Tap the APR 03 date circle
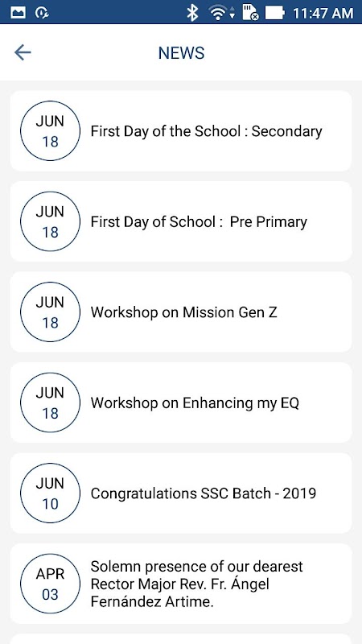 click(x=50, y=584)
